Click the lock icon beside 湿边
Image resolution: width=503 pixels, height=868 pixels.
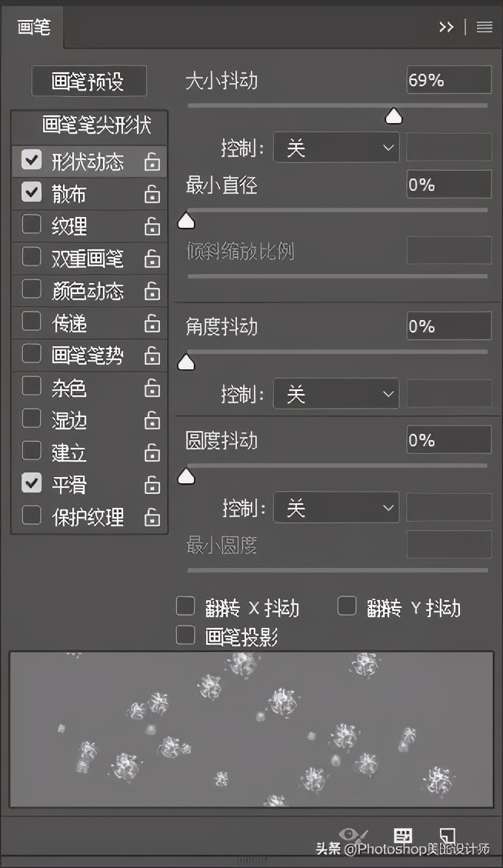(x=152, y=419)
